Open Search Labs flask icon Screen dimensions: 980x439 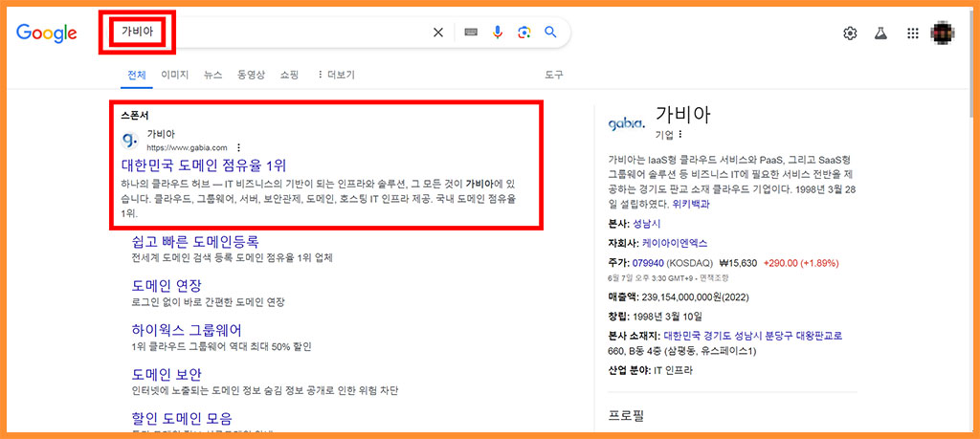(x=881, y=33)
